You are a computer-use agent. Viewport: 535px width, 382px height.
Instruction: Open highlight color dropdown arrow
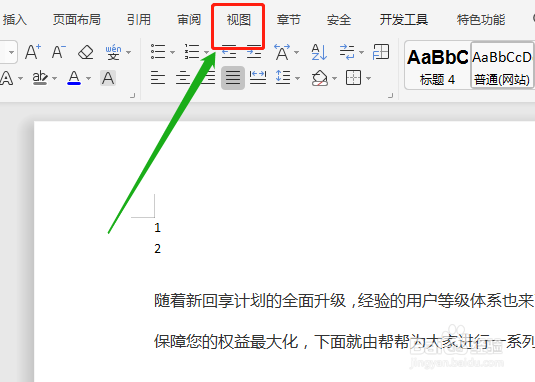55,78
